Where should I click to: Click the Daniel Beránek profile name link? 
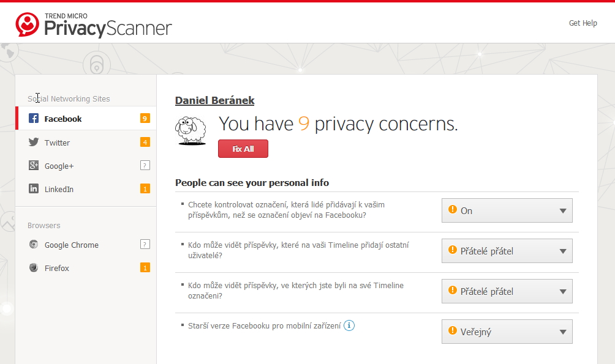(214, 101)
